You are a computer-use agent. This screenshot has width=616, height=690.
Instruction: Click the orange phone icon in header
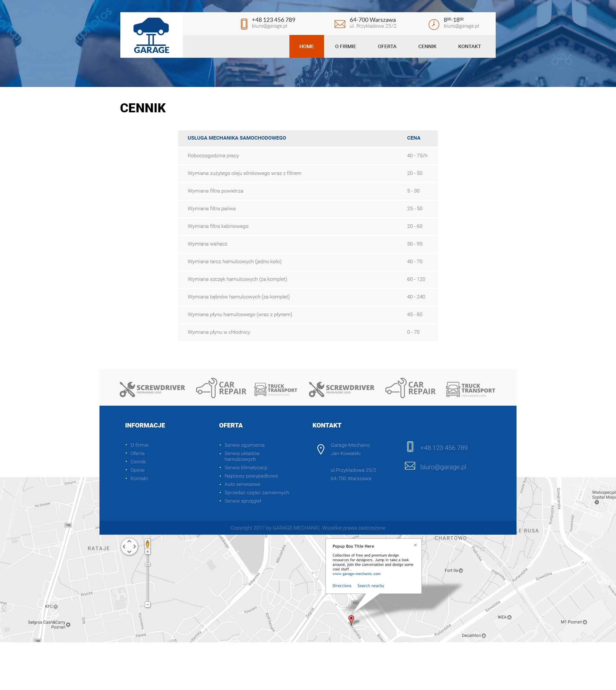(x=244, y=24)
